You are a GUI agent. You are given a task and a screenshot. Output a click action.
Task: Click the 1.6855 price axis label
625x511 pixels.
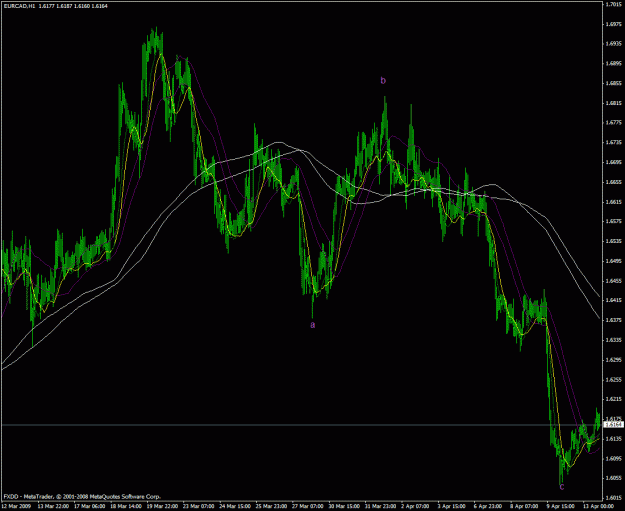tap(613, 83)
